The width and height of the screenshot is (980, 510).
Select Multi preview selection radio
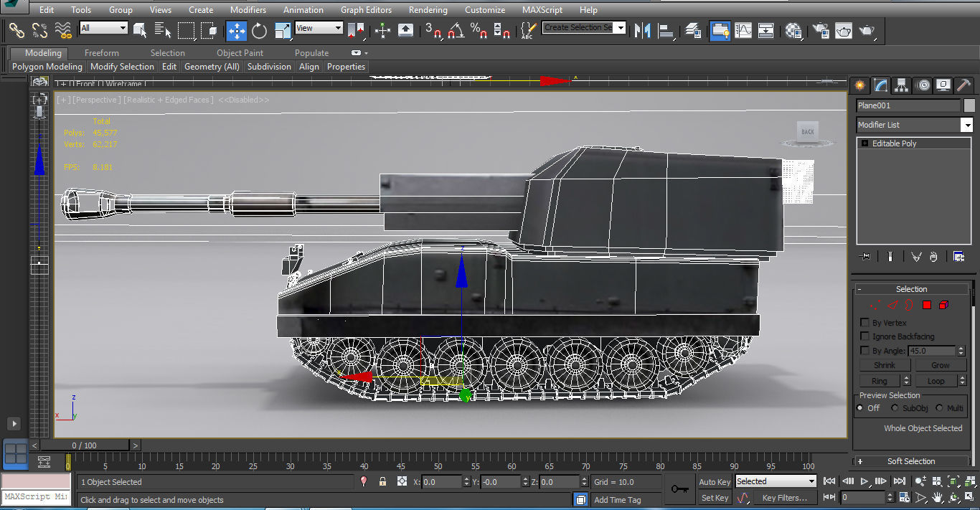(939, 408)
